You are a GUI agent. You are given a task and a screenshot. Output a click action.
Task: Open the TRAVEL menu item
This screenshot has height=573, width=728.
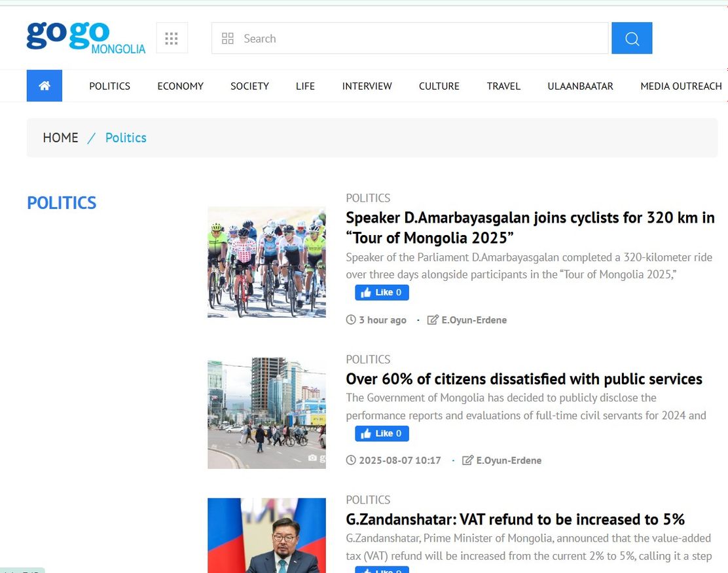point(503,86)
